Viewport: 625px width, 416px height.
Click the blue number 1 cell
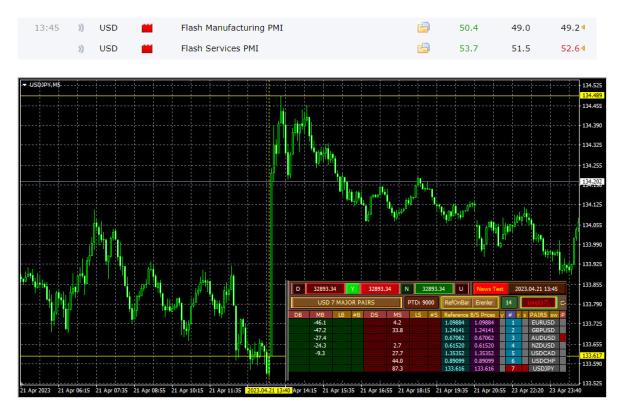tap(513, 322)
